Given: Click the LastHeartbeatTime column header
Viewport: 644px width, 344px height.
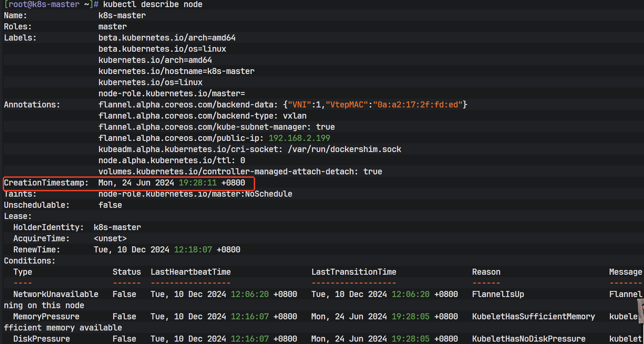Looking at the screenshot, I should (x=191, y=272).
